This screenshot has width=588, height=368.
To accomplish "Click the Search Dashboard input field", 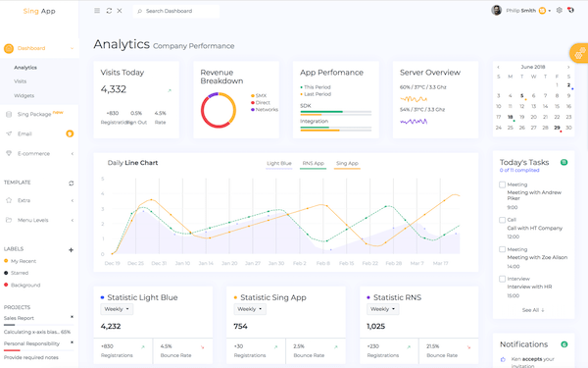I will [x=175, y=11].
